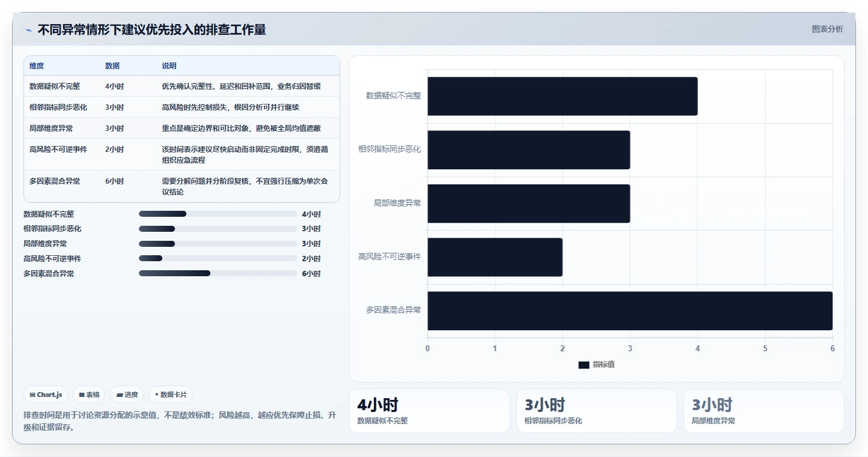
Task: Click the 局部维度异常 chart bar
Action: pos(529,203)
